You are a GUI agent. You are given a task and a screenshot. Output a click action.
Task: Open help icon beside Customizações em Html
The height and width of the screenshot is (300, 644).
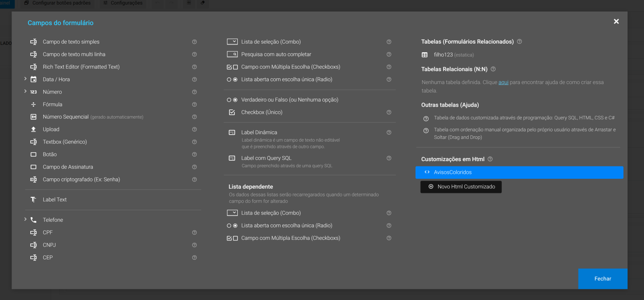click(x=490, y=159)
